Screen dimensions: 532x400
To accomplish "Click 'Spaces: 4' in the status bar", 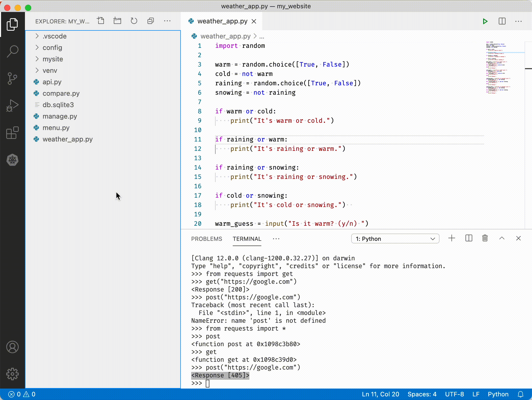I will (422, 394).
